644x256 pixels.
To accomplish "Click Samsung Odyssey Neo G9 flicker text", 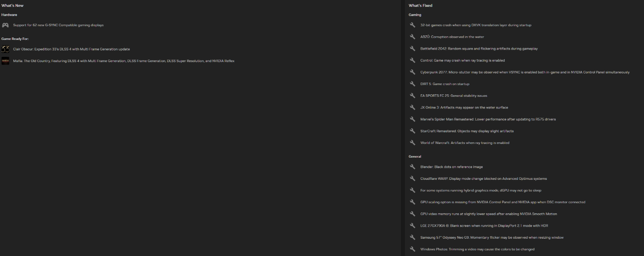I will coord(492,237).
